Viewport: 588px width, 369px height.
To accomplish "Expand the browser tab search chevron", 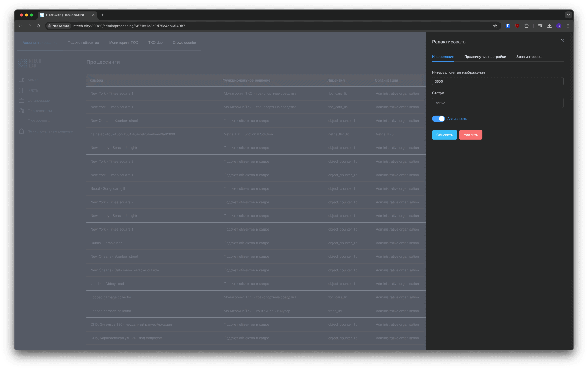I will (568, 15).
